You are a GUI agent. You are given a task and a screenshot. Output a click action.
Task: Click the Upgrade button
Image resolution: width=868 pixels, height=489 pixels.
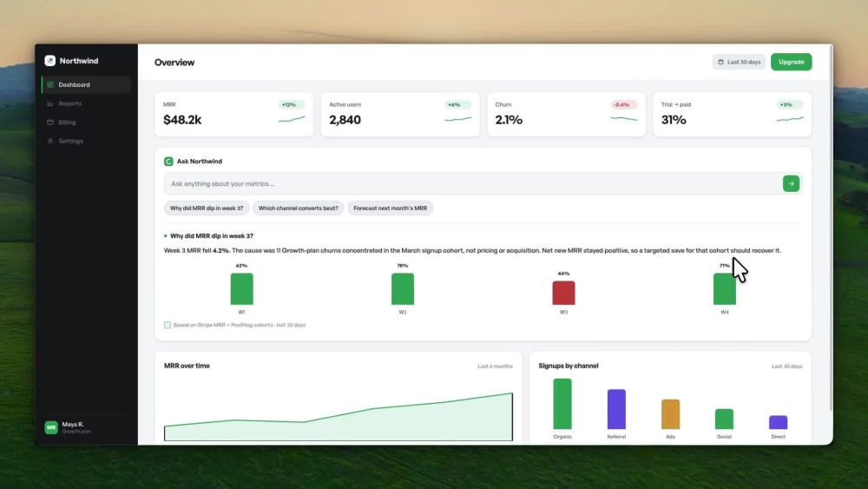tap(791, 62)
